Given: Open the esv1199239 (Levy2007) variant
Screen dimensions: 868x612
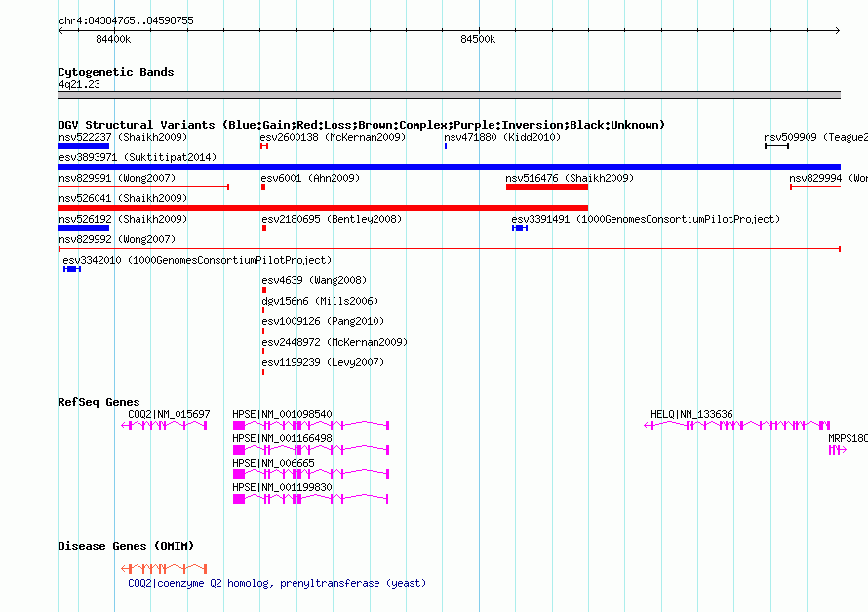Looking at the screenshot, I should click(x=323, y=362).
